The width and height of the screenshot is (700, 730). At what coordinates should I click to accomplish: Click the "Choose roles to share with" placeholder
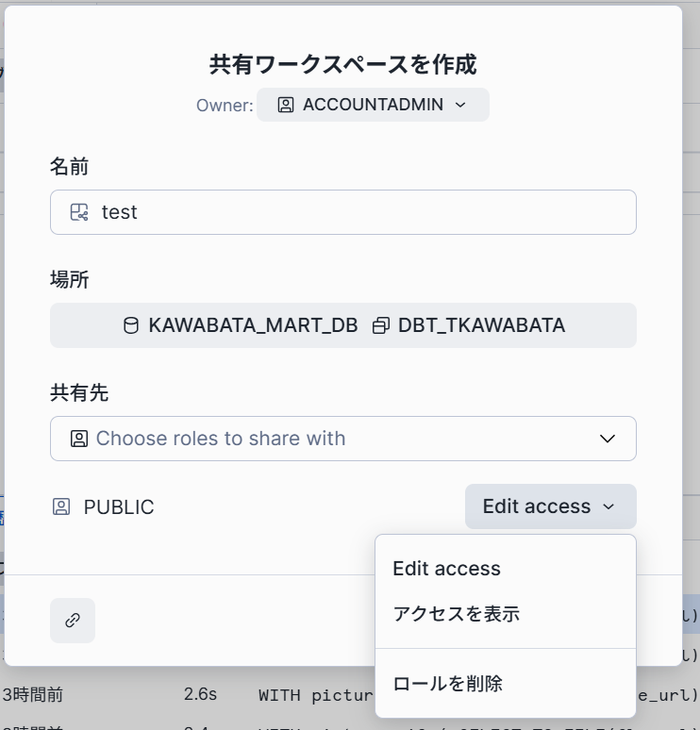(221, 439)
